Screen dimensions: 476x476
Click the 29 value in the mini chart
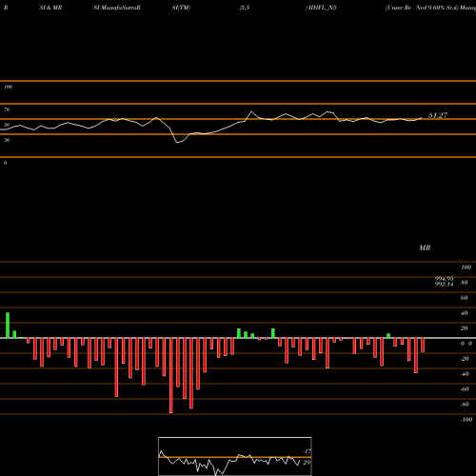pos(307,463)
